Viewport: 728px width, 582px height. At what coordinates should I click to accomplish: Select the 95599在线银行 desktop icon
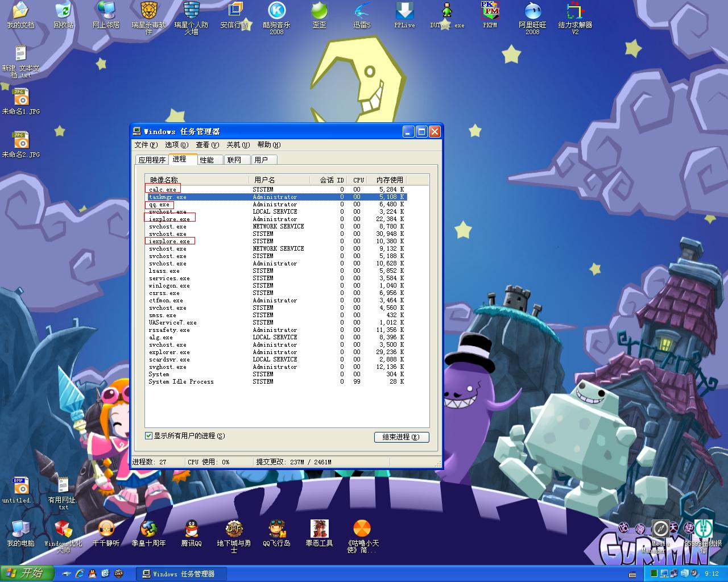pos(704,536)
